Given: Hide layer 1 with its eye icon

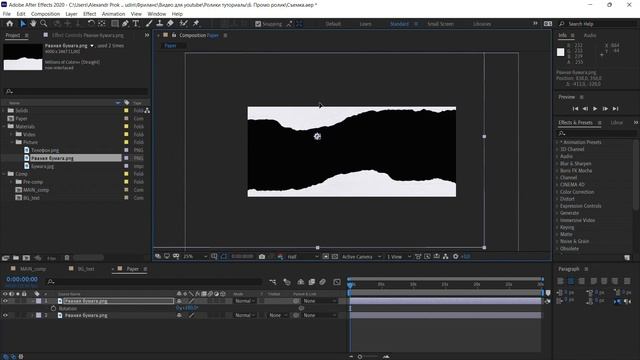Looking at the screenshot, I should (x=5, y=301).
